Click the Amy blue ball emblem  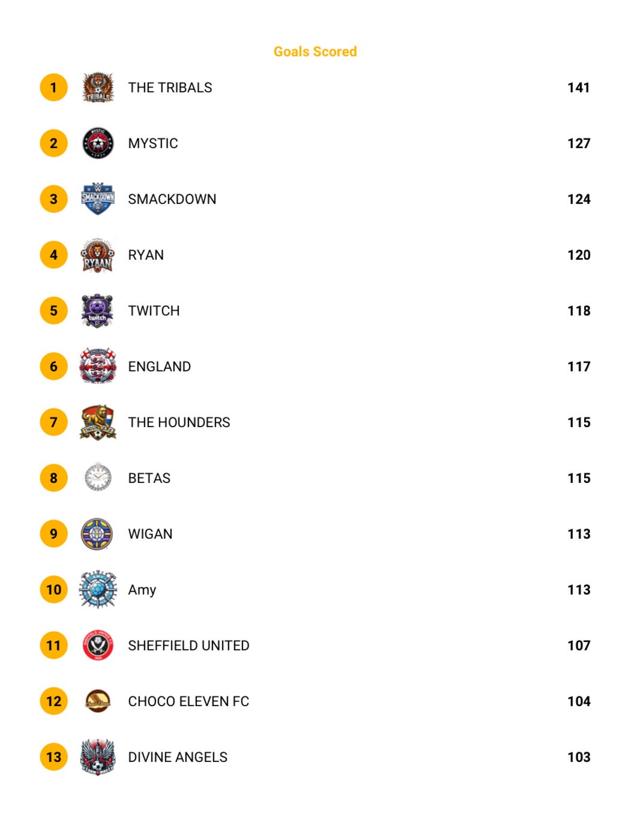coord(98,590)
